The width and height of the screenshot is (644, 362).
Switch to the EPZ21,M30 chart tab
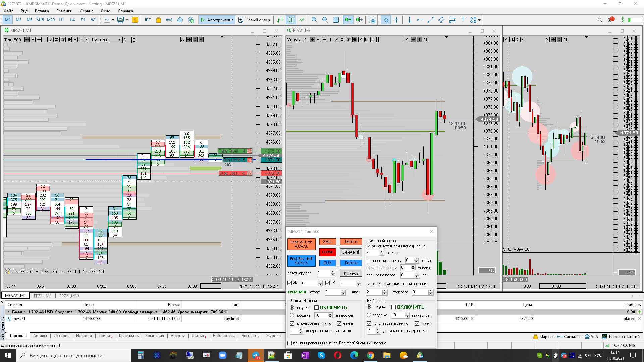pos(69,296)
